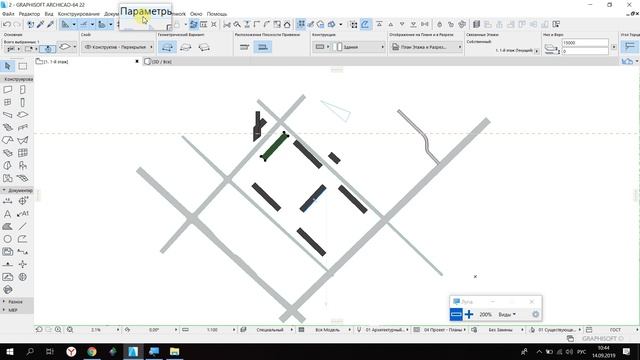
Task: Open the Файл menu
Action: [x=8, y=14]
